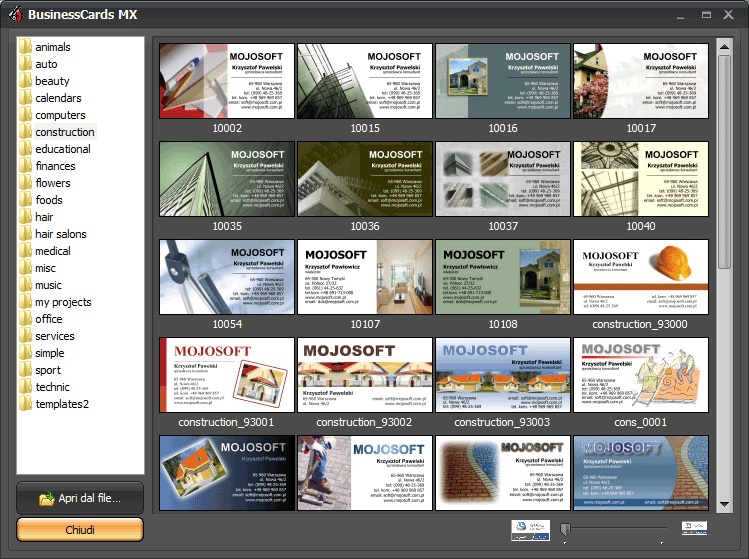Click the templates2 folder icon

[x=25, y=404]
